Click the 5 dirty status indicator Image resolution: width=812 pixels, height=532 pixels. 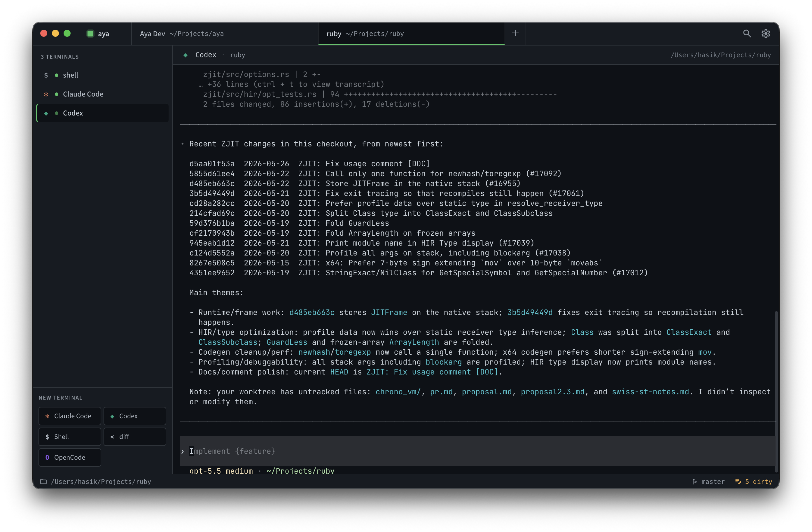pyautogui.click(x=754, y=482)
